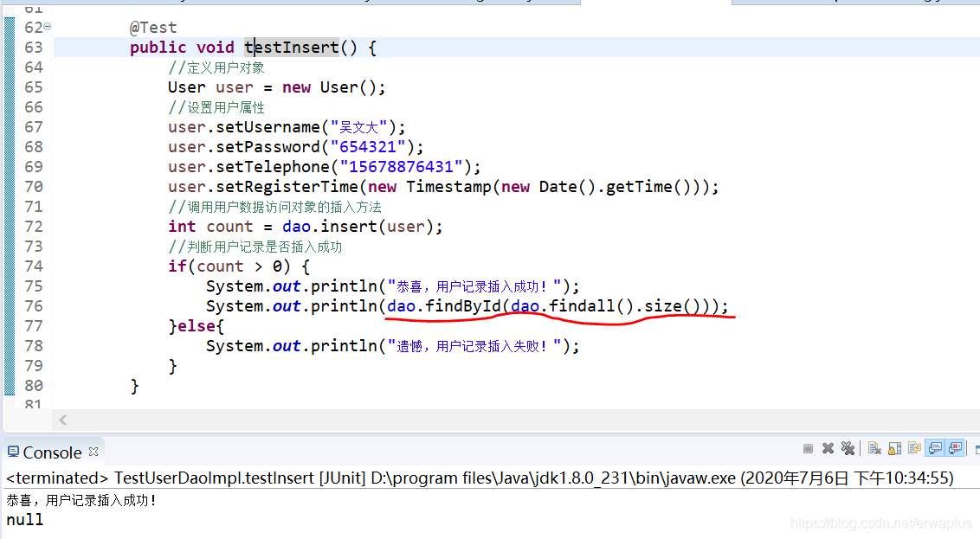
Task: Toggle show console when standard error changes
Action: point(955,448)
